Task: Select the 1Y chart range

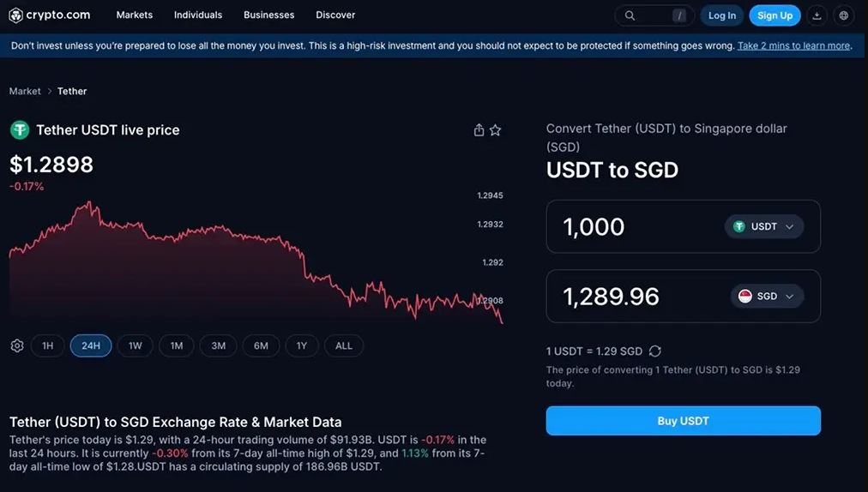Action: pyautogui.click(x=302, y=346)
